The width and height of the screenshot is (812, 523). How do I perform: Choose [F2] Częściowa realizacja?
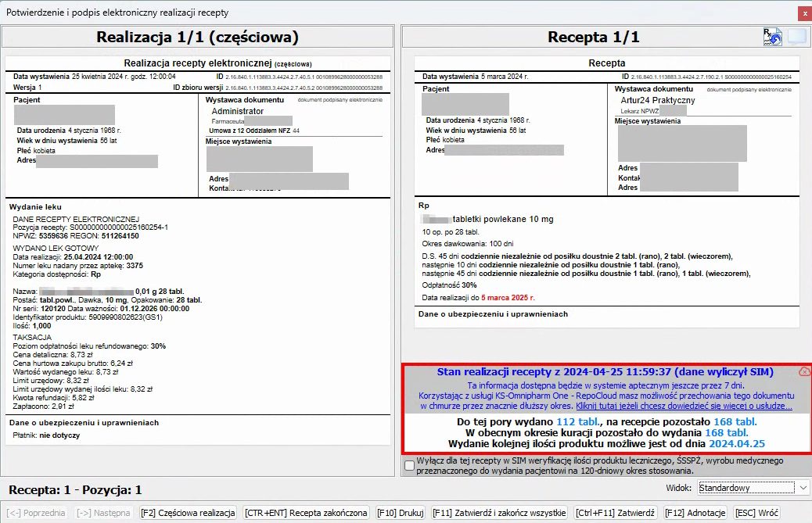pos(188,513)
